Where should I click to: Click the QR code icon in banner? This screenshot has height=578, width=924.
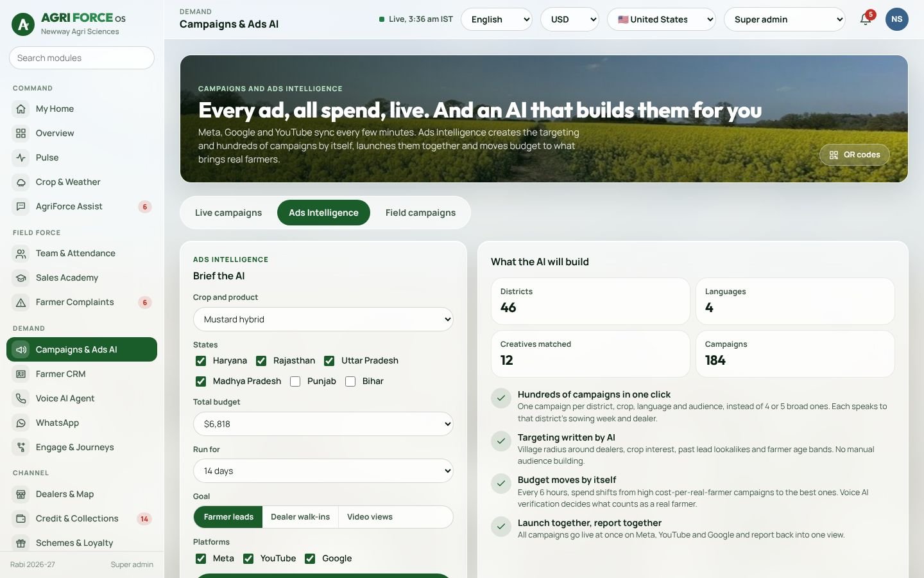834,155
